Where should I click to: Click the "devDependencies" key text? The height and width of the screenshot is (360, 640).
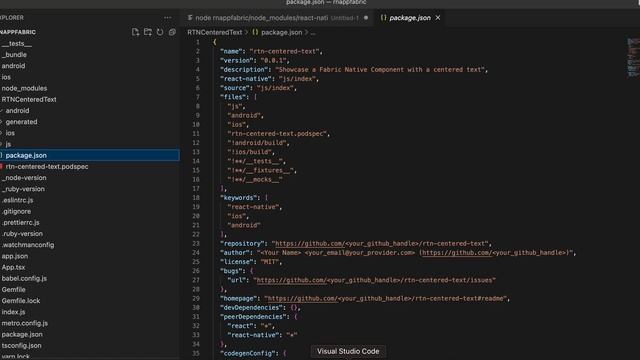pyautogui.click(x=251, y=308)
